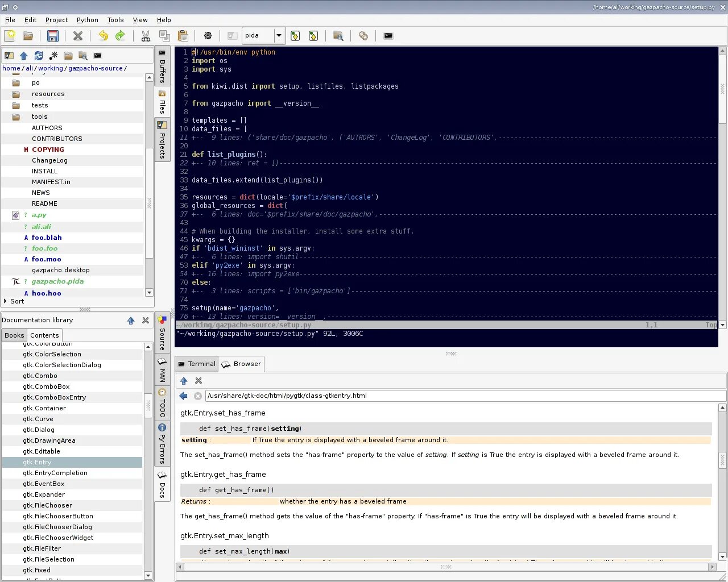Expand the Sort section below file list
The height and width of the screenshot is (582, 728).
(x=17, y=301)
